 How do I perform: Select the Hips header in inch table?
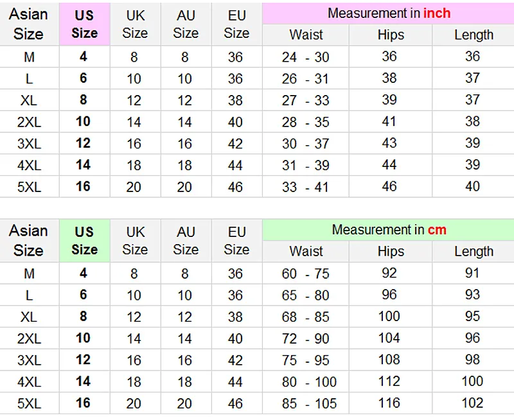(x=391, y=35)
